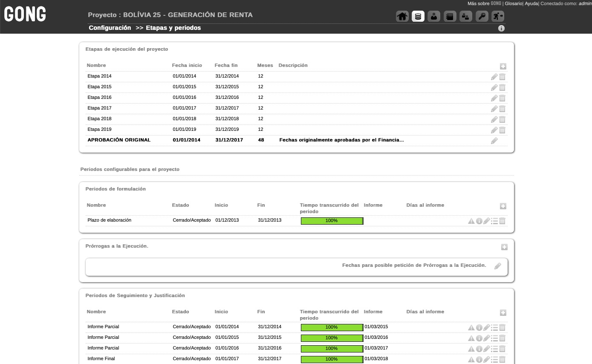Open the database configuration icon in header

(x=418, y=17)
